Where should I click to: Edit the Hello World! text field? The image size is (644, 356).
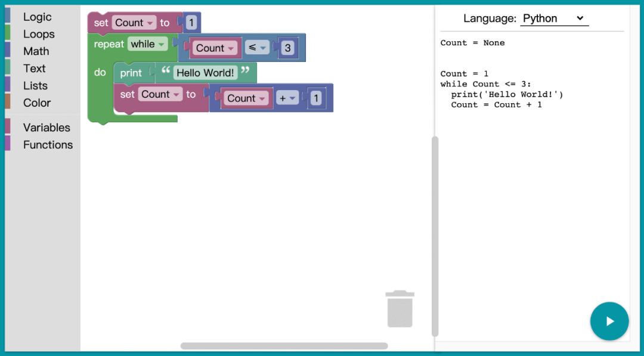pyautogui.click(x=205, y=73)
